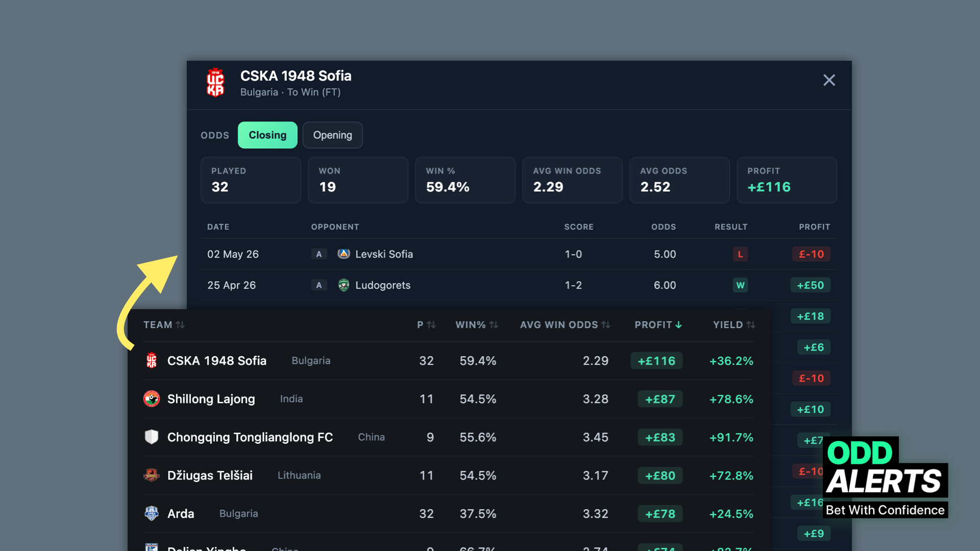Click the Ludogorets team badge

344,285
